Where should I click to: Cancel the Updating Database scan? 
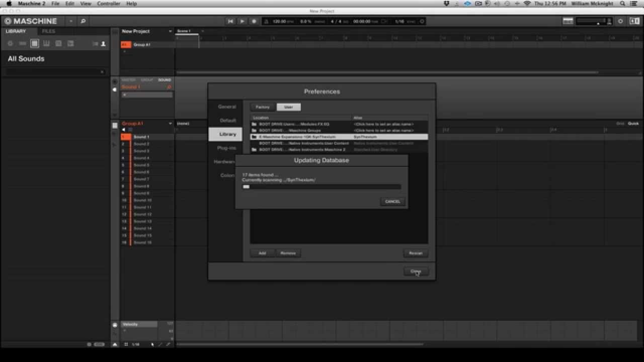[392, 202]
